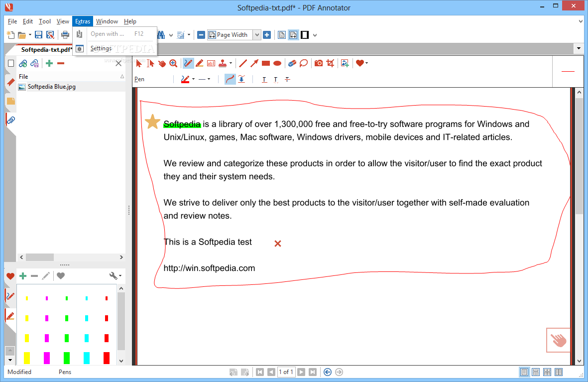Open the pen color dropdown

(194, 79)
